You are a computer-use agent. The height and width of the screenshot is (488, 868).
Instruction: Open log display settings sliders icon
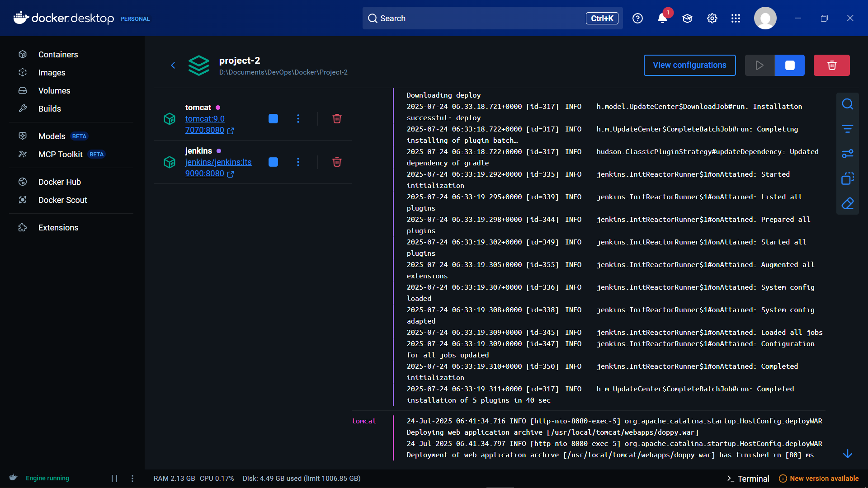tap(848, 154)
